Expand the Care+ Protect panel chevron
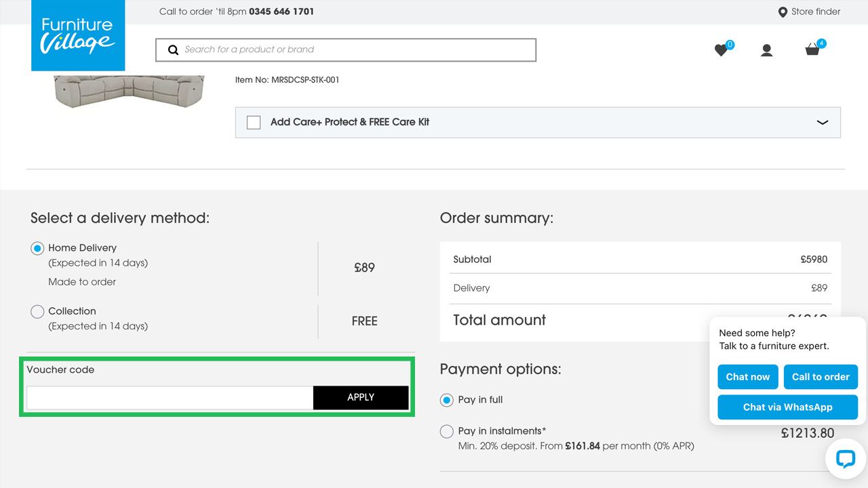The height and width of the screenshot is (488, 868). point(823,123)
